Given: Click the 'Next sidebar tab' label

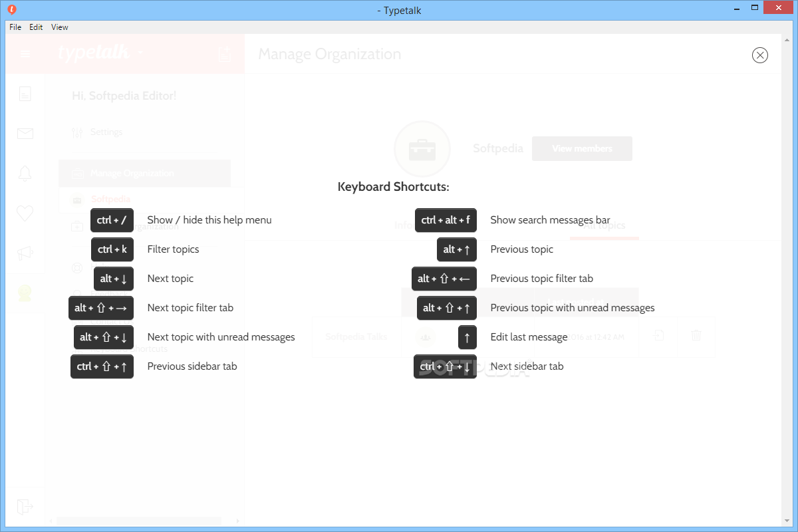Looking at the screenshot, I should pos(527,366).
